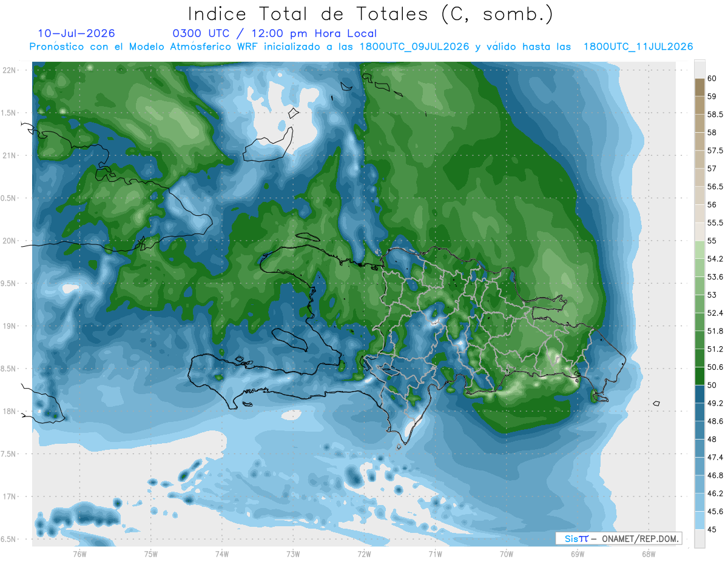Click the "53.6" legend value
Image resolution: width=728 pixels, height=562 pixels.
click(x=715, y=276)
